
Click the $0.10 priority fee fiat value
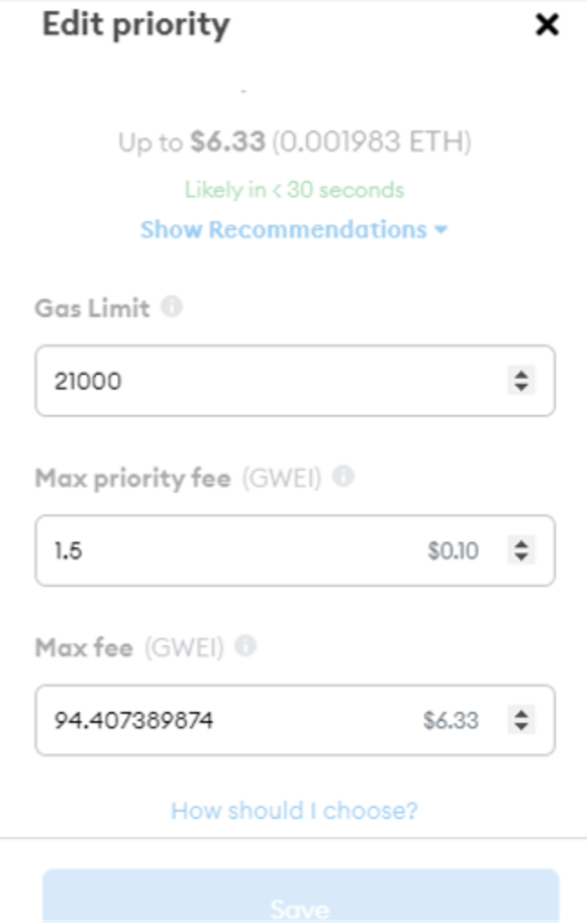tap(453, 550)
